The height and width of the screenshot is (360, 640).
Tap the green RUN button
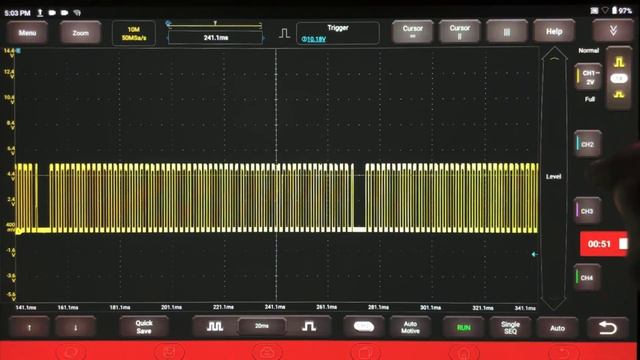coord(464,328)
